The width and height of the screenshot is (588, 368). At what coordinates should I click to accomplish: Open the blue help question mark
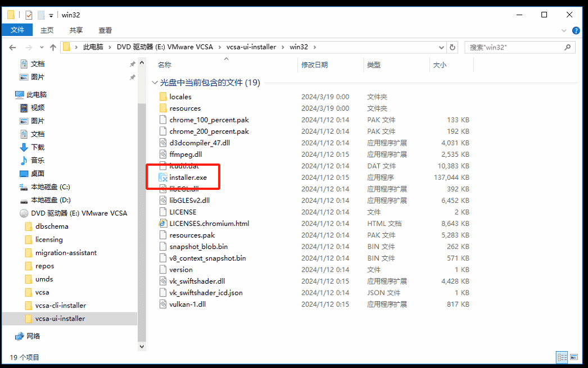point(576,30)
